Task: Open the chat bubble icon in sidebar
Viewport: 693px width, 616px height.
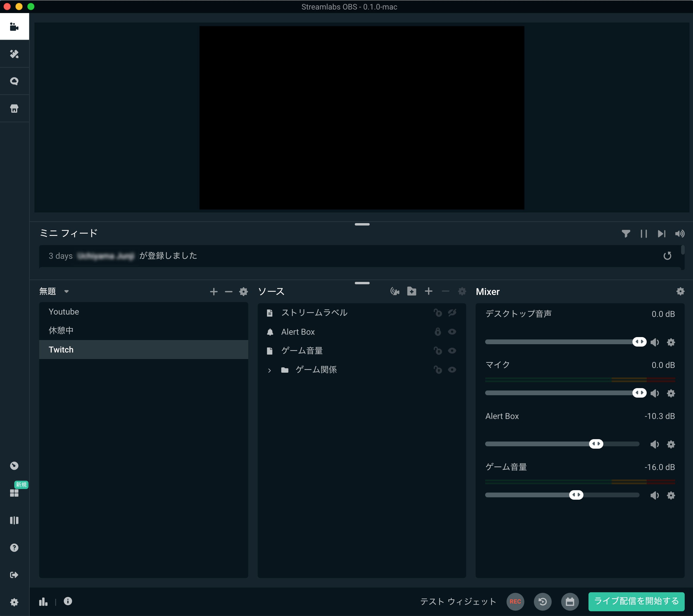Action: tap(14, 81)
